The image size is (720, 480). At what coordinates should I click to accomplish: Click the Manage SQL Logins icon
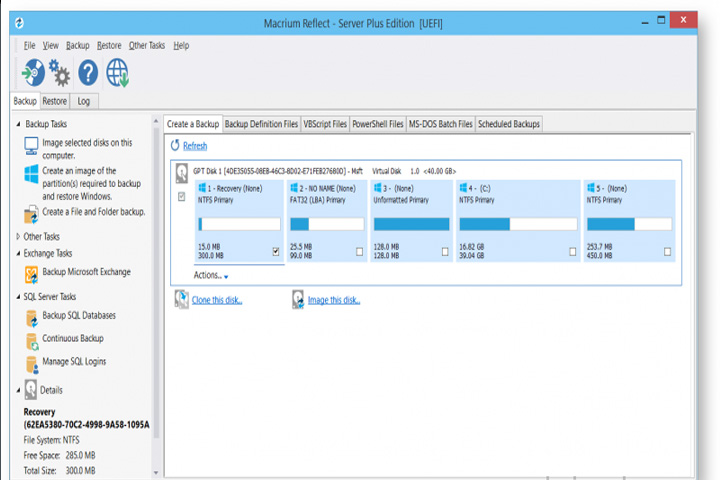32,365
